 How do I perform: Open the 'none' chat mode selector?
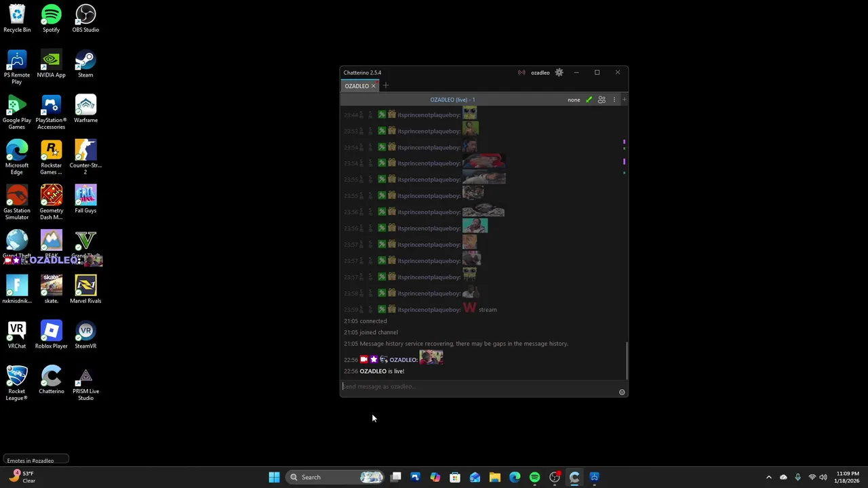574,100
